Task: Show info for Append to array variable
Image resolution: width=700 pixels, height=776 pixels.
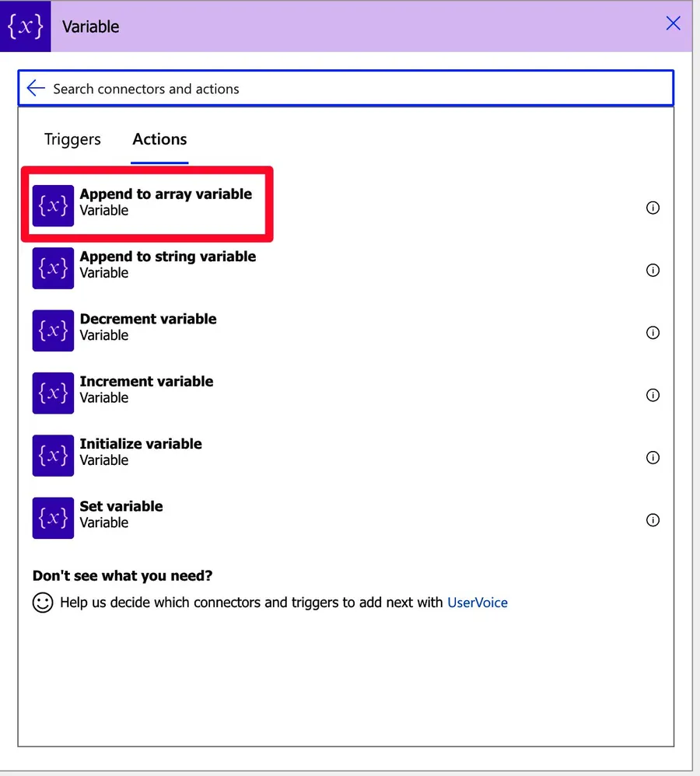Action: [653, 208]
